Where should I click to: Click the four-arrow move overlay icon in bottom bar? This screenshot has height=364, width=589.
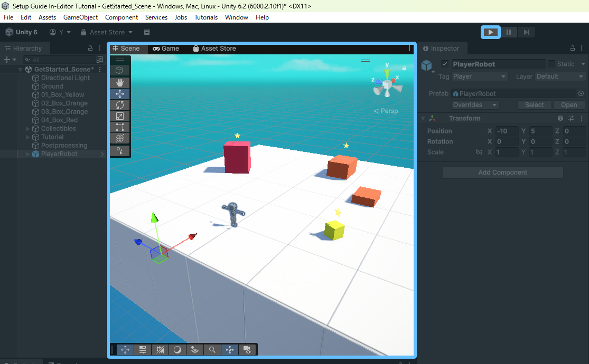125,350
